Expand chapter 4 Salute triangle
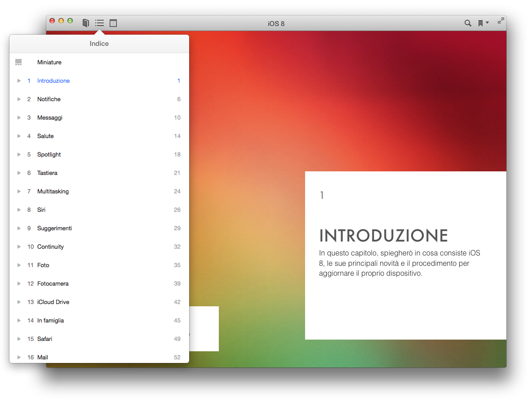 tap(19, 136)
